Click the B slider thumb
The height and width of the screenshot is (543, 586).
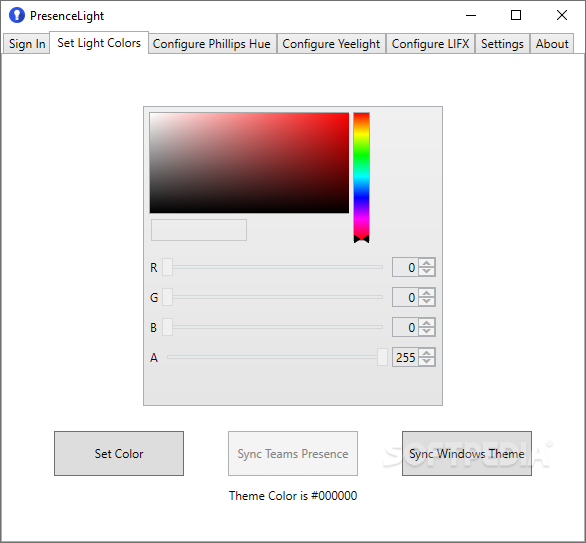pos(167,327)
